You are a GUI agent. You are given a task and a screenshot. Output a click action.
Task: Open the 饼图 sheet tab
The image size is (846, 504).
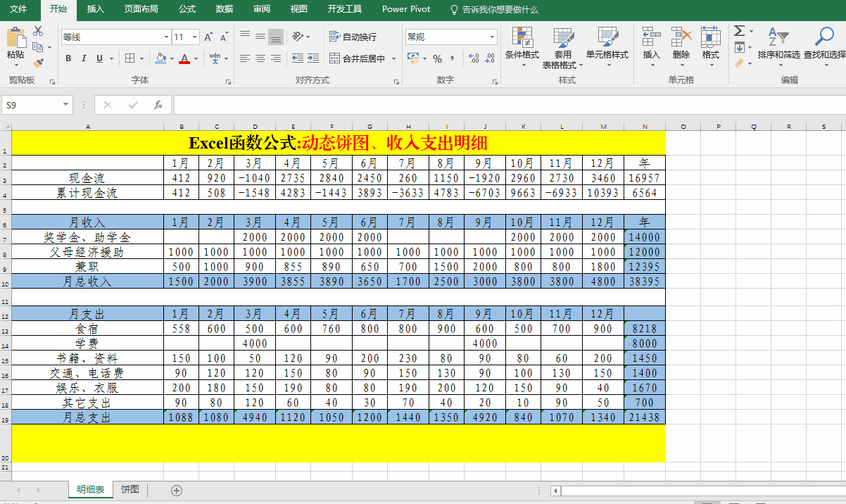coord(130,490)
